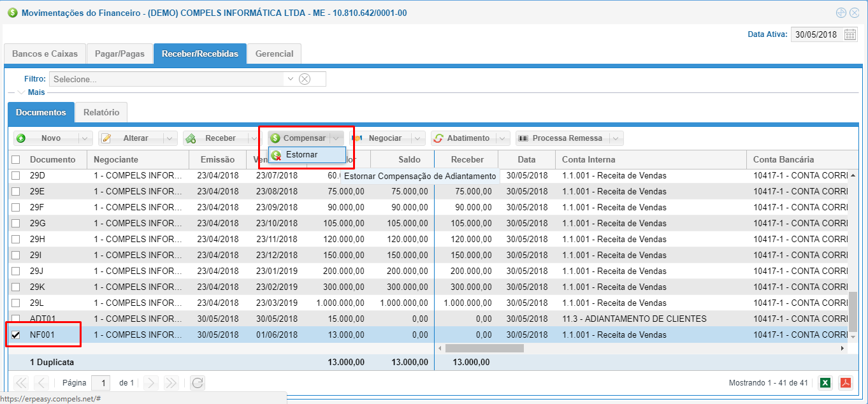Check the 29K row checkbox
The height and width of the screenshot is (404, 868).
pos(16,287)
